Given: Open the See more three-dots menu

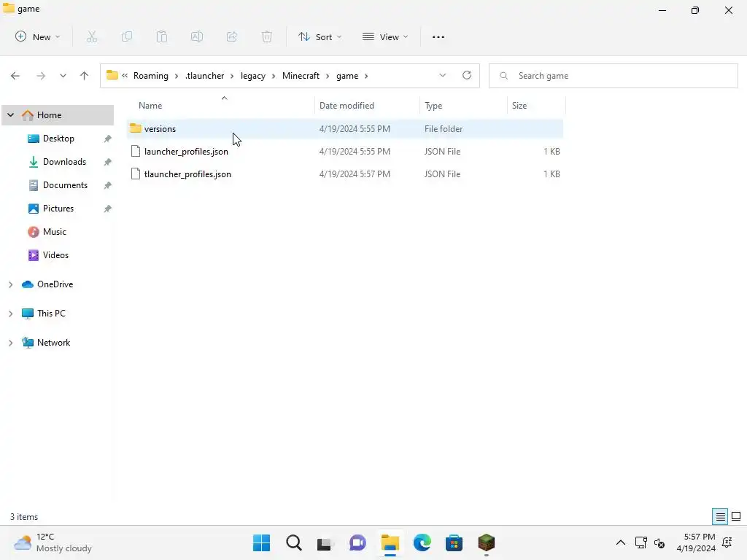Looking at the screenshot, I should [438, 36].
